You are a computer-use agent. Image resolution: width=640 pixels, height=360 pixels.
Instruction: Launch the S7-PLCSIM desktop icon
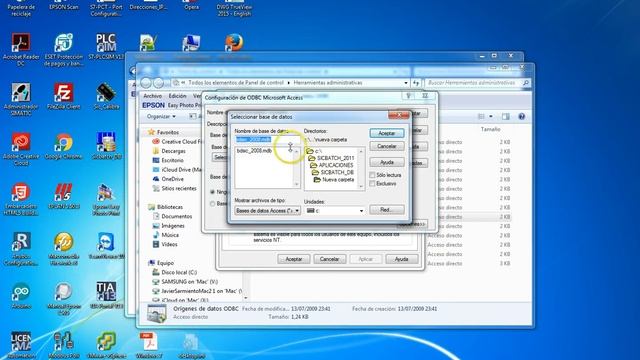pos(106,47)
